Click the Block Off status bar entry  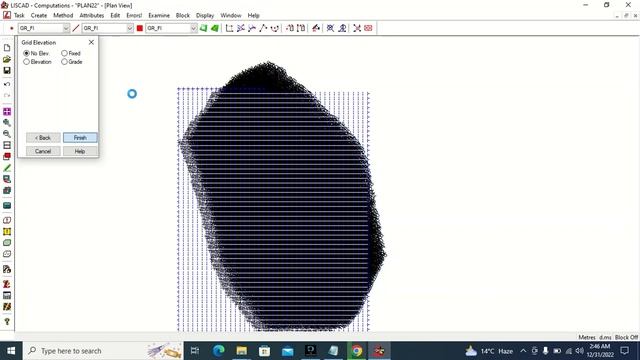point(626,337)
